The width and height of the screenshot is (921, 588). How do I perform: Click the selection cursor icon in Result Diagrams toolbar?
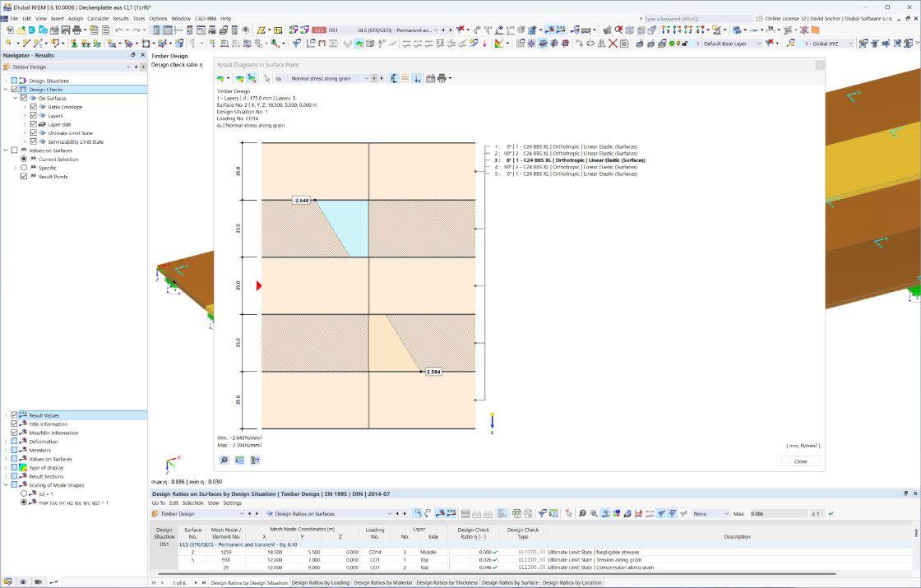pos(266,78)
